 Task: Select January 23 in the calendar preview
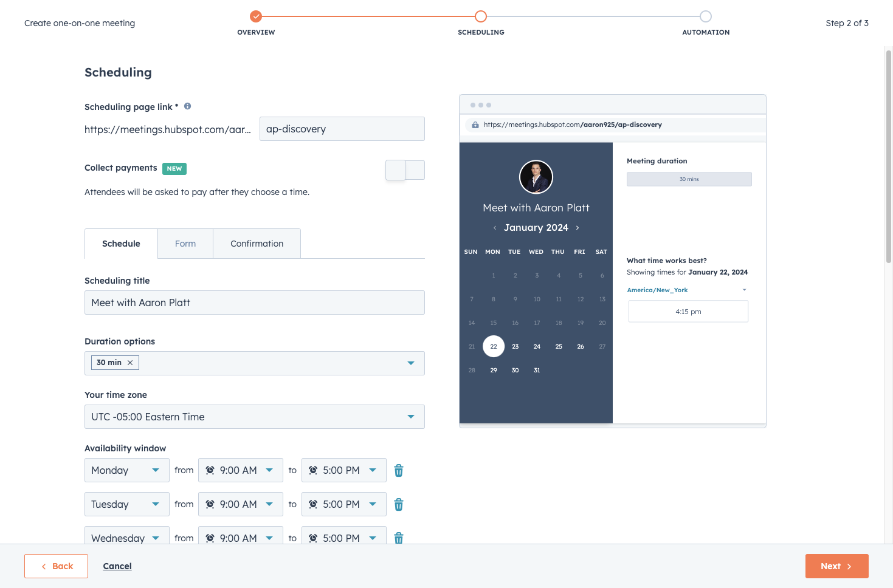515,347
